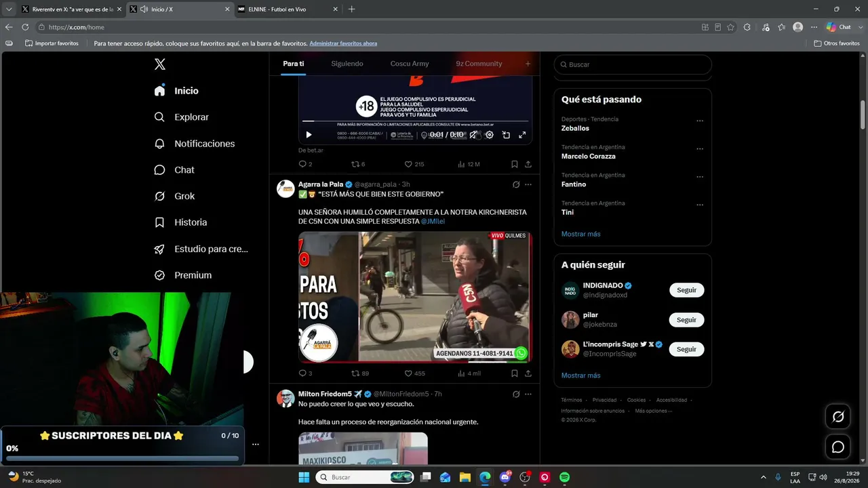Ask Grok about Milton Friedom5 post

click(516, 394)
